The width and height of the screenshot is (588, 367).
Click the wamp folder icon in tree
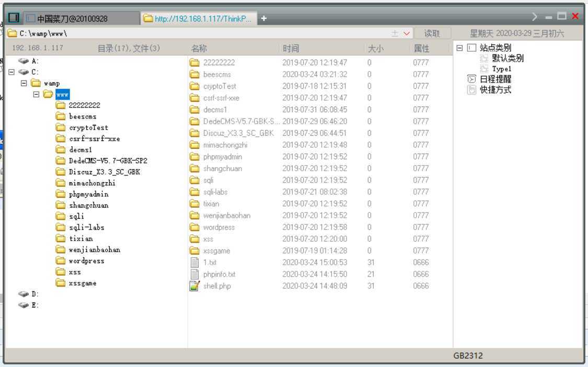point(36,83)
